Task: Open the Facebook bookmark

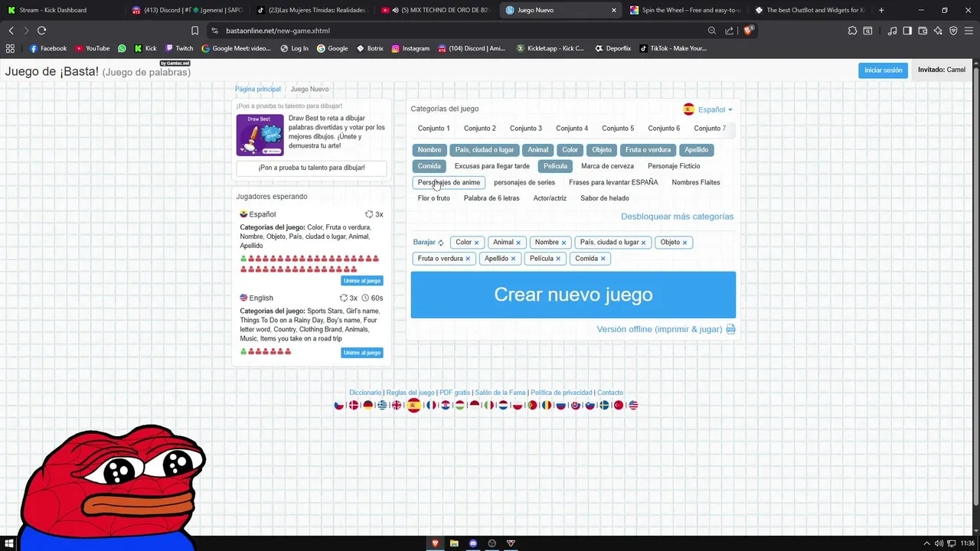Action: pyautogui.click(x=48, y=48)
